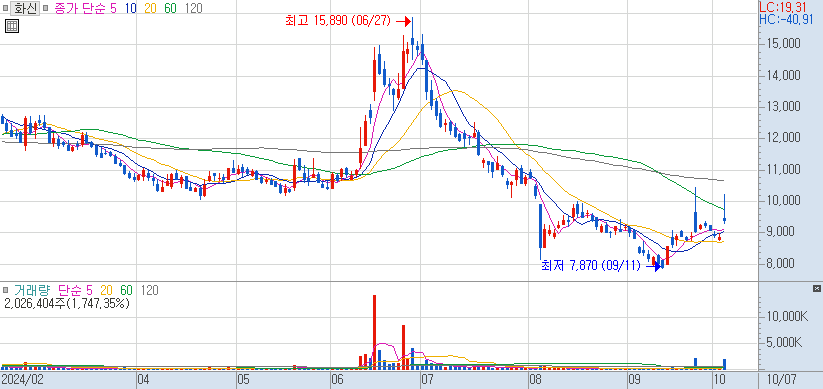823x389 pixels.
Task: Click the 13,000 price axis label
Action: [783, 107]
